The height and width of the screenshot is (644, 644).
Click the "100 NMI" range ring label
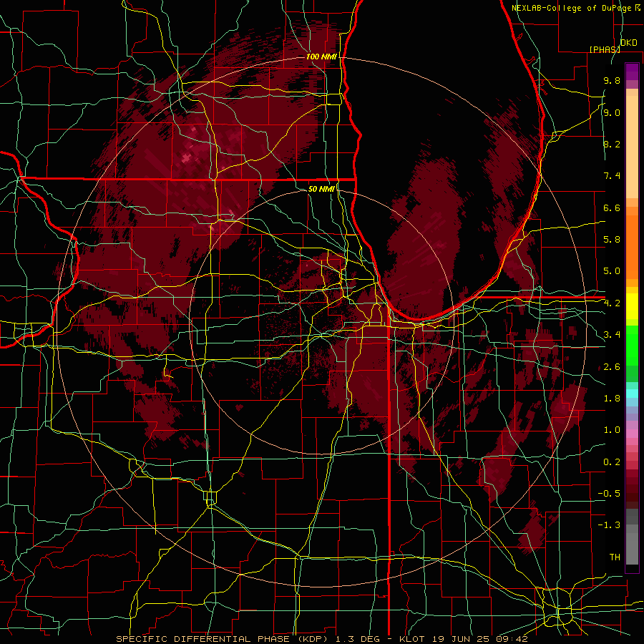tap(321, 57)
